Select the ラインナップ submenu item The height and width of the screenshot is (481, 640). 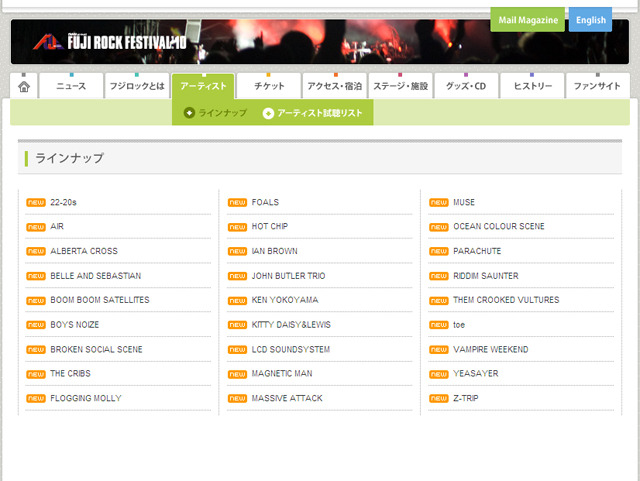click(x=216, y=113)
